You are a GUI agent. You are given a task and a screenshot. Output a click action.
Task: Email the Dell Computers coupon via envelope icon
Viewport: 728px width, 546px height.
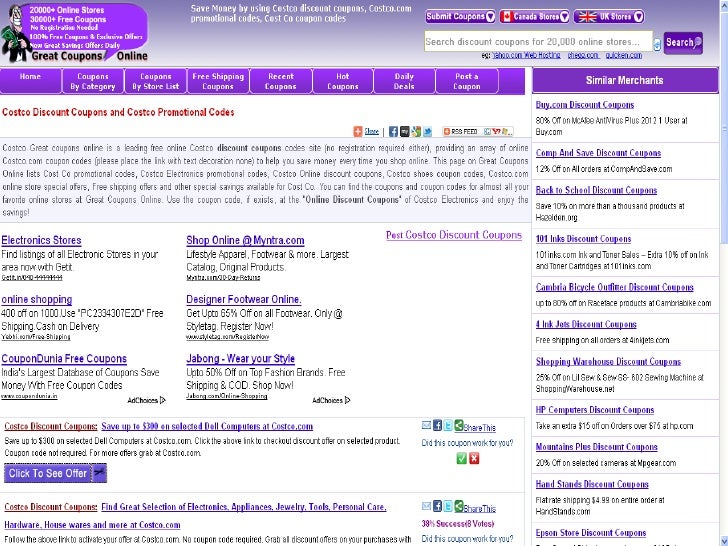(426, 425)
